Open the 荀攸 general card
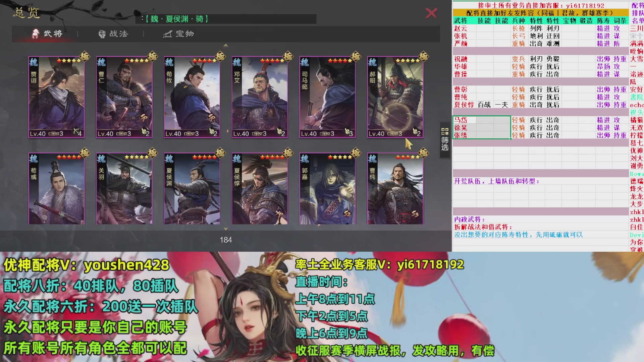 192,97
